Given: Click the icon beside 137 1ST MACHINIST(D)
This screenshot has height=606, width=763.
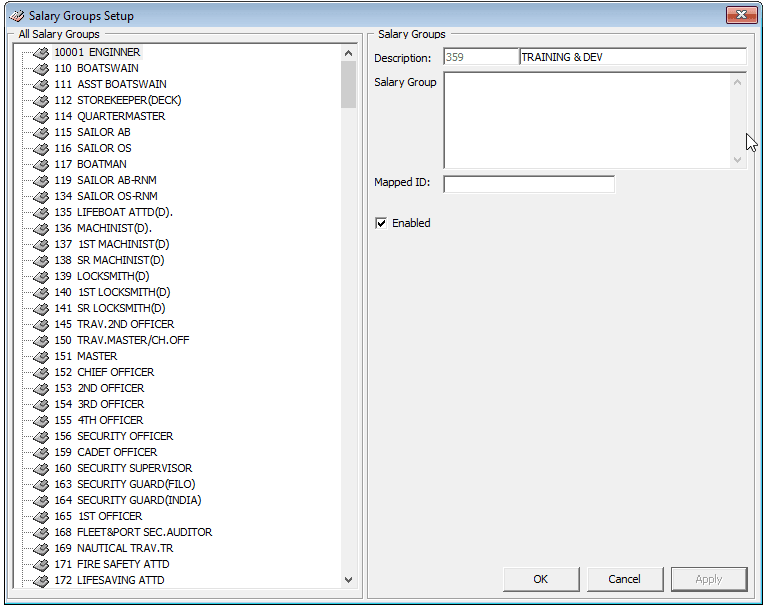Looking at the screenshot, I should tap(41, 245).
